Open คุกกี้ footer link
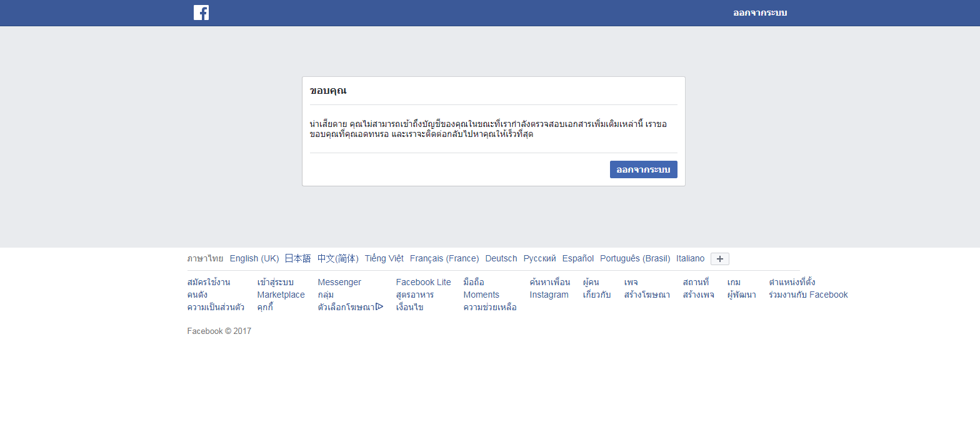Screen dimensions: 980x439 pyautogui.click(x=266, y=307)
